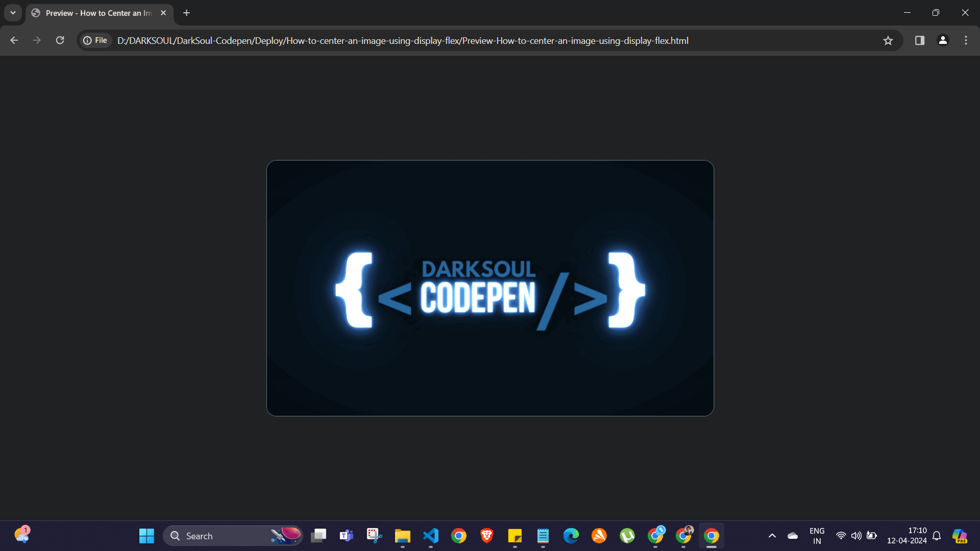
Task: Launch Copilot preview from taskbar
Action: (x=960, y=536)
